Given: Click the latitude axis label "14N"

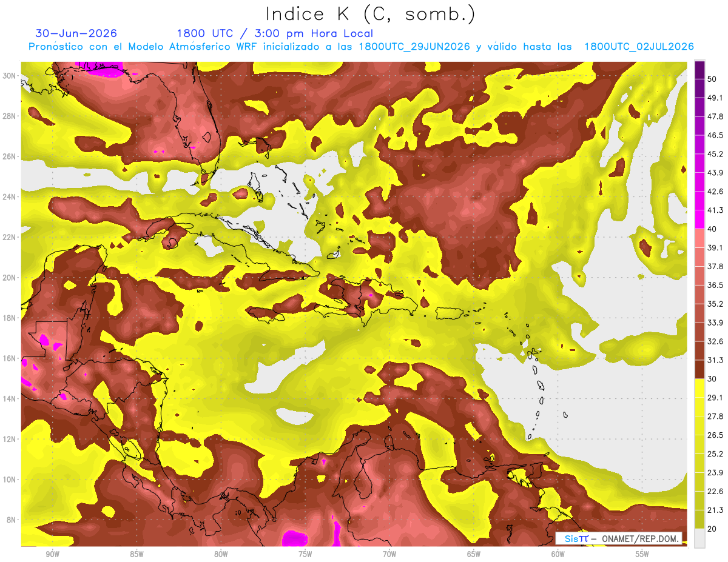Looking at the screenshot, I should (x=10, y=398).
